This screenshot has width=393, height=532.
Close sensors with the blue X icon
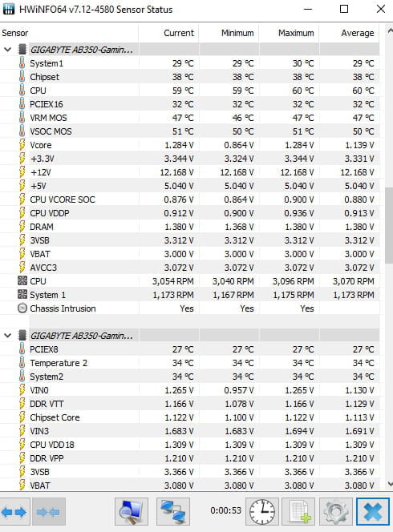(373, 511)
